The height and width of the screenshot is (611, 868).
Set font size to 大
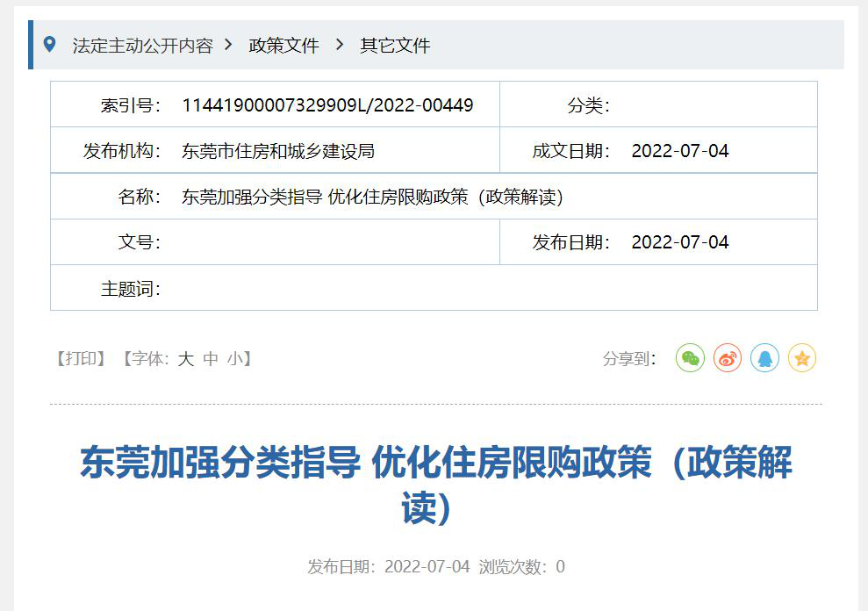pos(186,358)
